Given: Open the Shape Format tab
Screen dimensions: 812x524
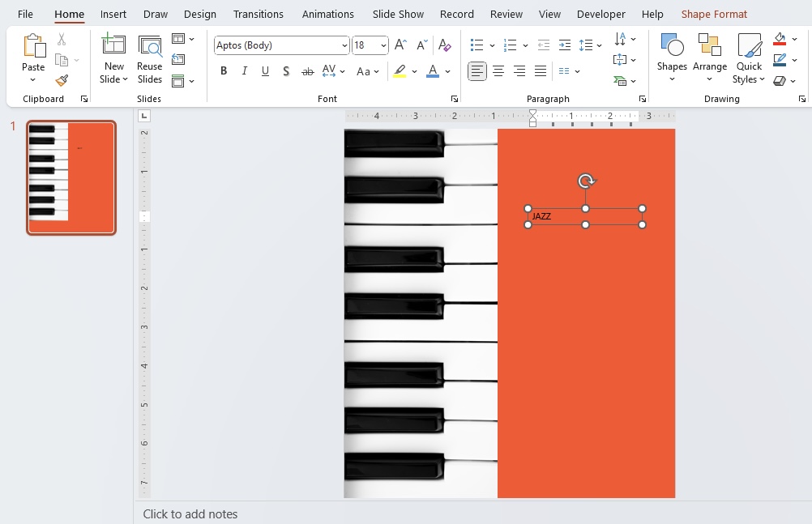Looking at the screenshot, I should pos(714,14).
